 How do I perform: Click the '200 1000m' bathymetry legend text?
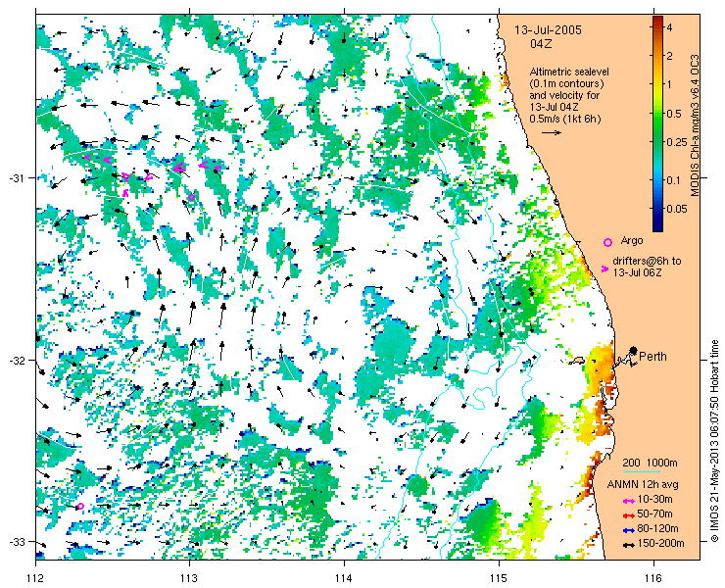[651, 464]
